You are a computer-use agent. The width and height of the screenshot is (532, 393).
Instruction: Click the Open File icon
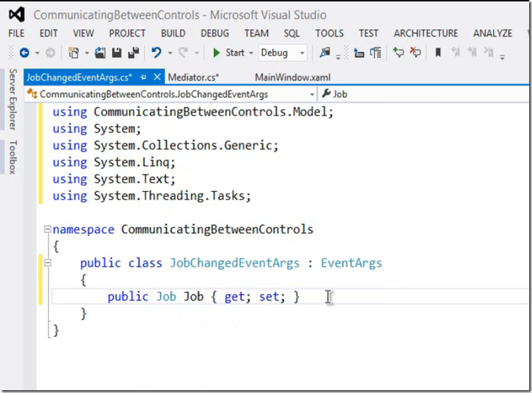(x=100, y=52)
